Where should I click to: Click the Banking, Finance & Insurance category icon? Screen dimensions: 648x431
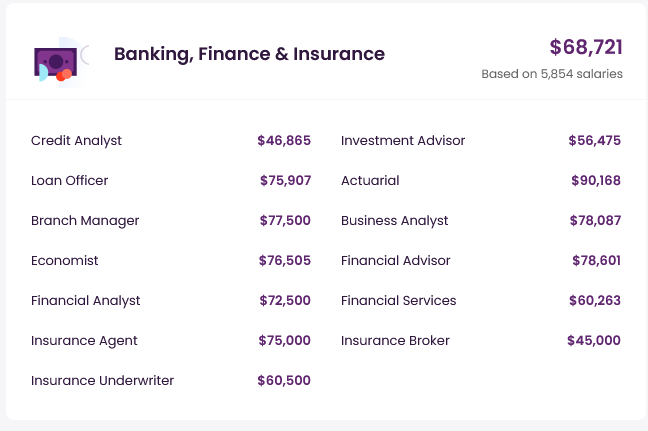click(x=58, y=60)
